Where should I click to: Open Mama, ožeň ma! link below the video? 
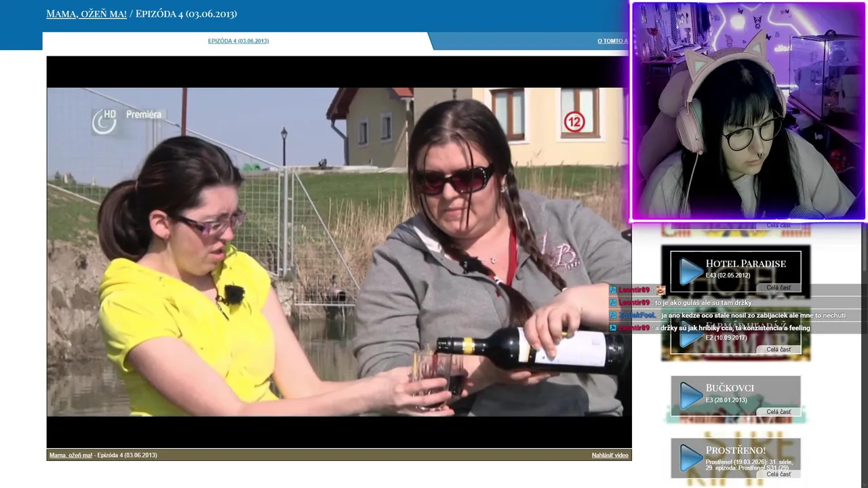pos(71,455)
